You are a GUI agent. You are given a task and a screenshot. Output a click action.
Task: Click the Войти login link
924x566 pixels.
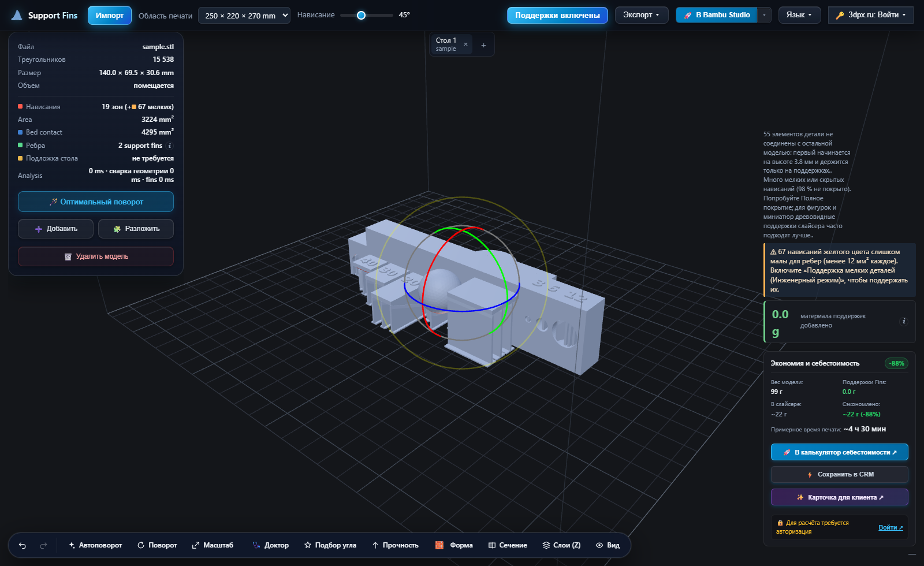click(x=891, y=527)
